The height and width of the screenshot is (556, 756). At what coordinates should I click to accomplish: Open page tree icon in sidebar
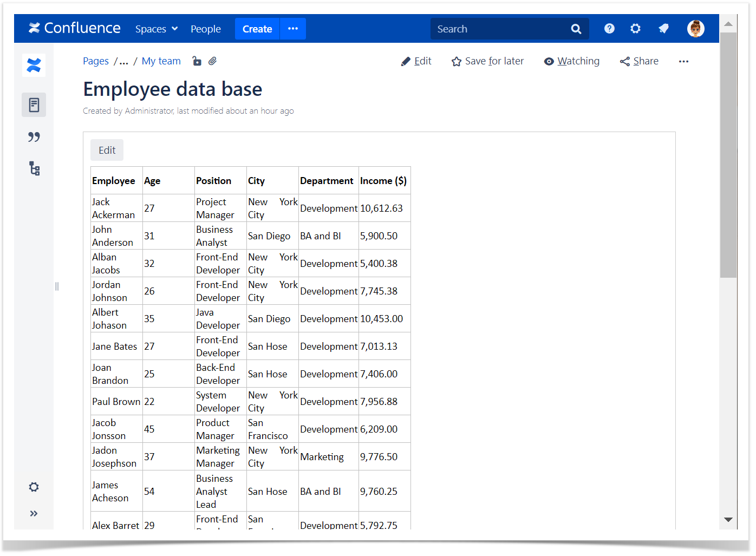pyautogui.click(x=34, y=169)
